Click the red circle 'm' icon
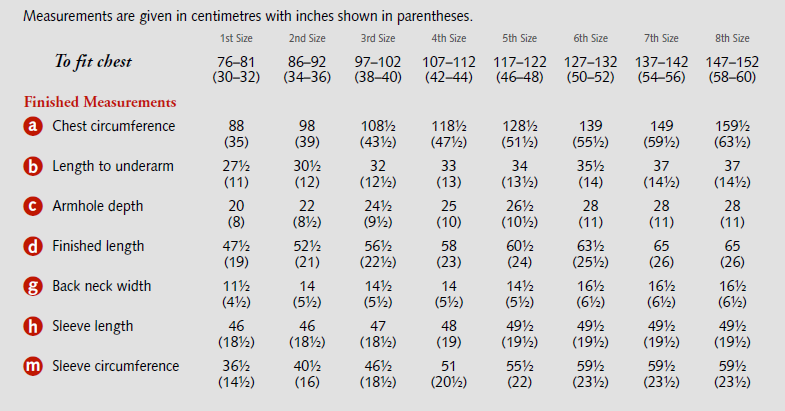Screen dimensions: 785x411 tap(33, 366)
